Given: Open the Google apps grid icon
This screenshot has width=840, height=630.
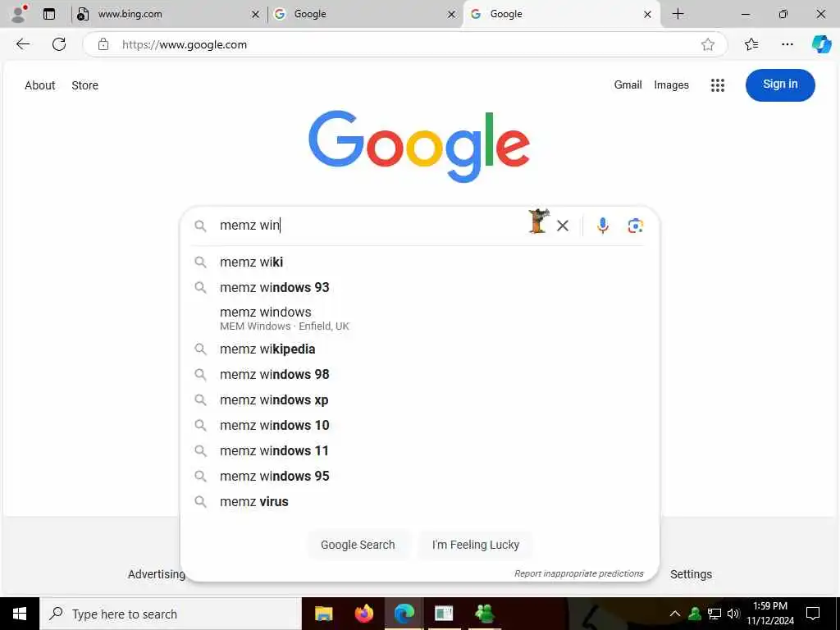Looking at the screenshot, I should tap(717, 85).
